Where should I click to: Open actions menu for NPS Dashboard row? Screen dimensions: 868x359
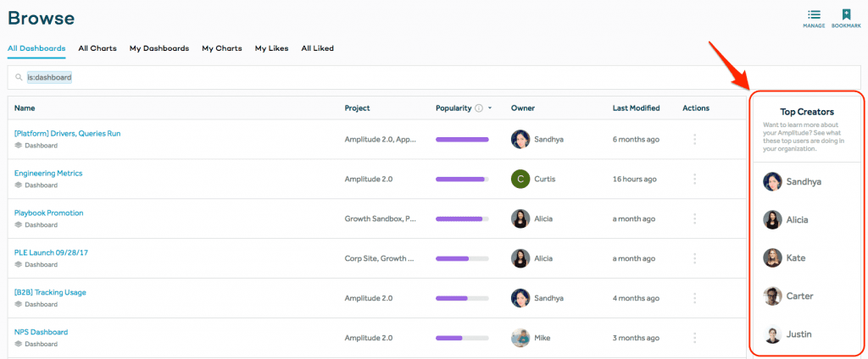pyautogui.click(x=694, y=338)
